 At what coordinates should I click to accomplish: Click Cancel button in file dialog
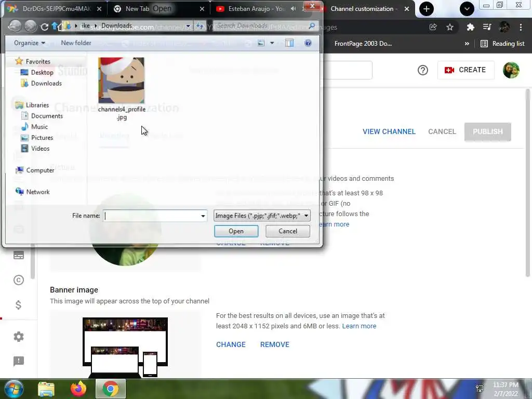click(288, 231)
